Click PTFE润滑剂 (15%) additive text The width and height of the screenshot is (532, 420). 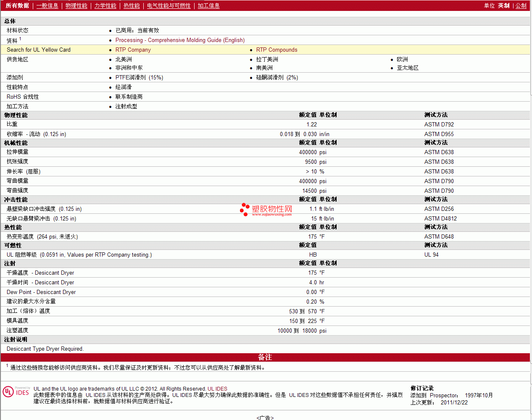139,77
